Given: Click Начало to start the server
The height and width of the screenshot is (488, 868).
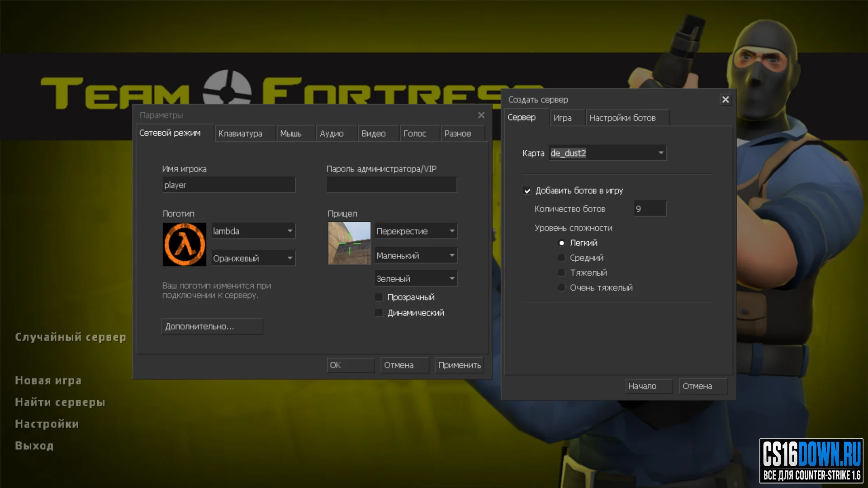Looking at the screenshot, I should 649,386.
